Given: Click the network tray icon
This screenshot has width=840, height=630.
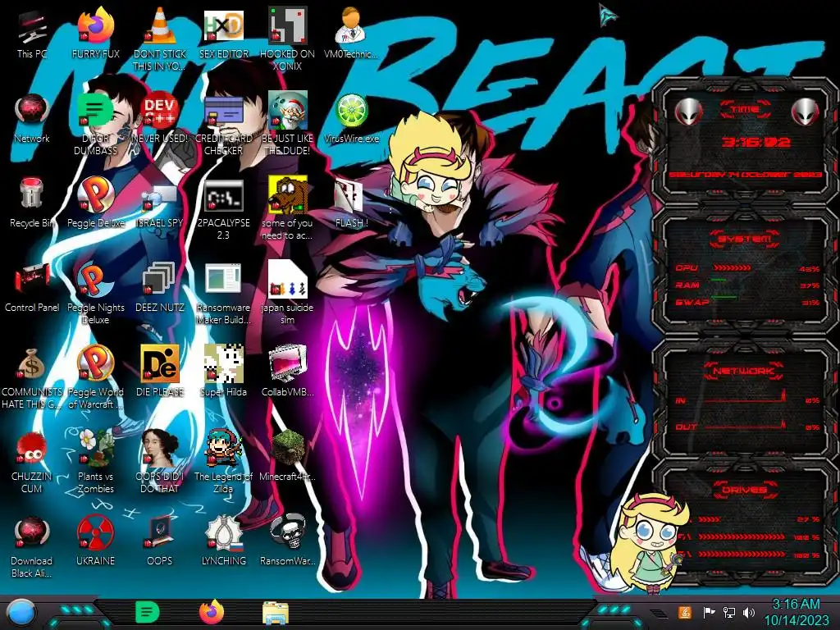Looking at the screenshot, I should (728, 612).
